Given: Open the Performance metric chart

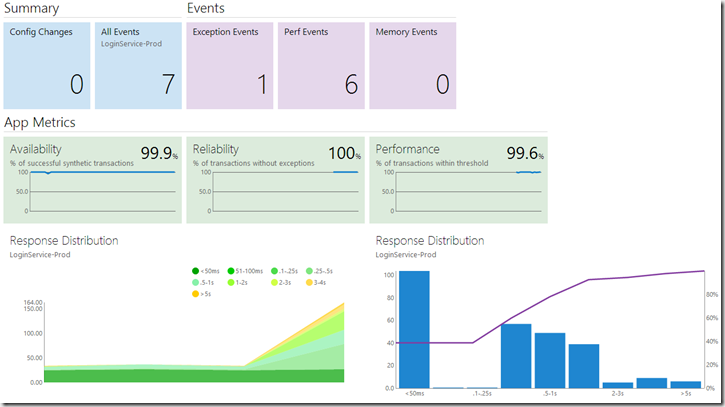Looking at the screenshot, I should 459,180.
